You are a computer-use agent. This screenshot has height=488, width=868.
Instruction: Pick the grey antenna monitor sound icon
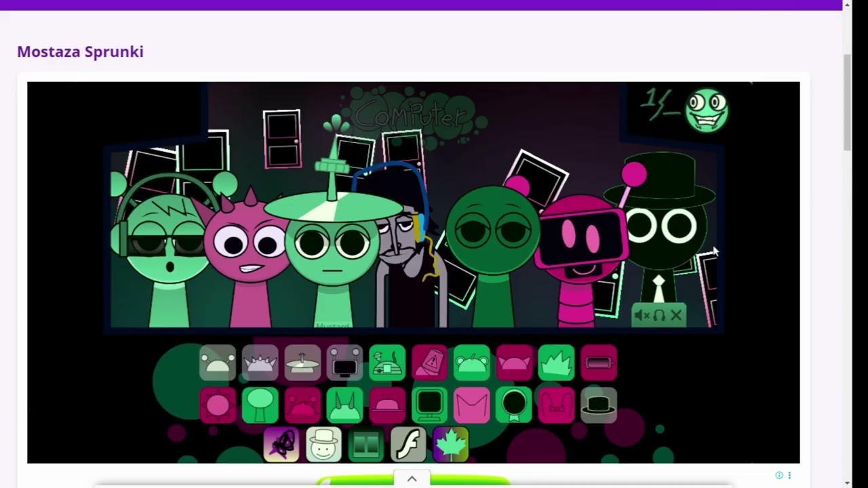tap(345, 363)
